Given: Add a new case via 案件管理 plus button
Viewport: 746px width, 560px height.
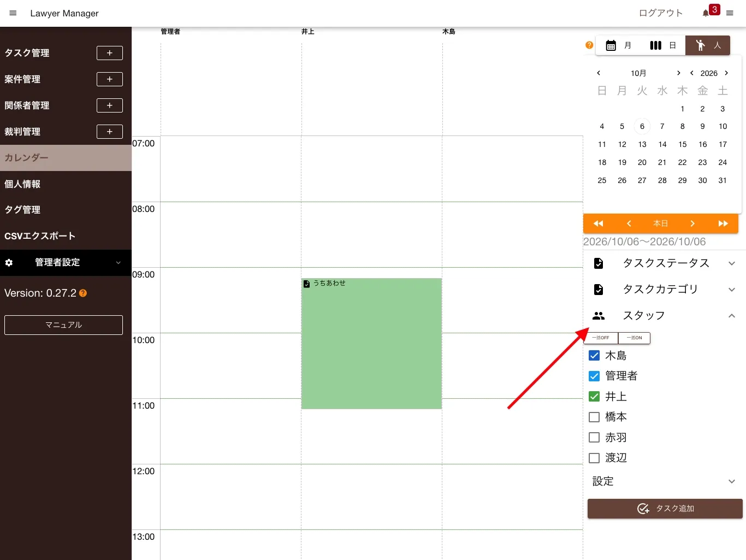Looking at the screenshot, I should (x=110, y=79).
